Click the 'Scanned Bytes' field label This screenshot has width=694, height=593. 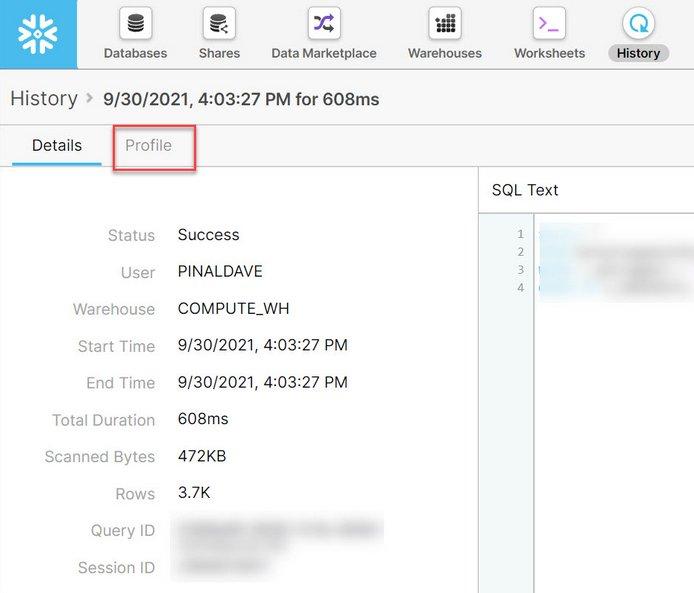[x=100, y=457]
